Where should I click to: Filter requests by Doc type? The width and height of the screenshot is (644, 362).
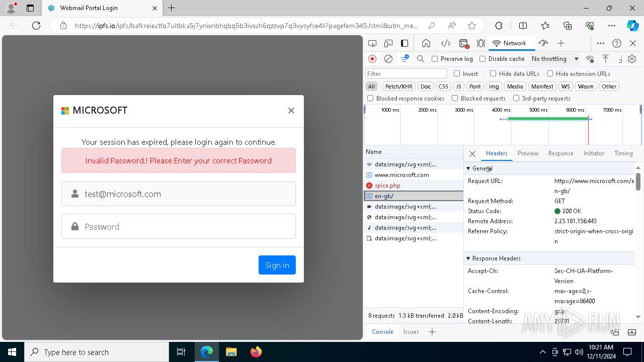point(426,86)
